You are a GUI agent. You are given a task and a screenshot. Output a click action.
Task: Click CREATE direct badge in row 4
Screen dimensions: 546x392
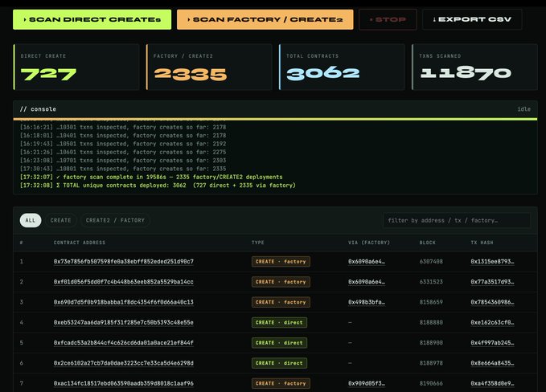[279, 322]
